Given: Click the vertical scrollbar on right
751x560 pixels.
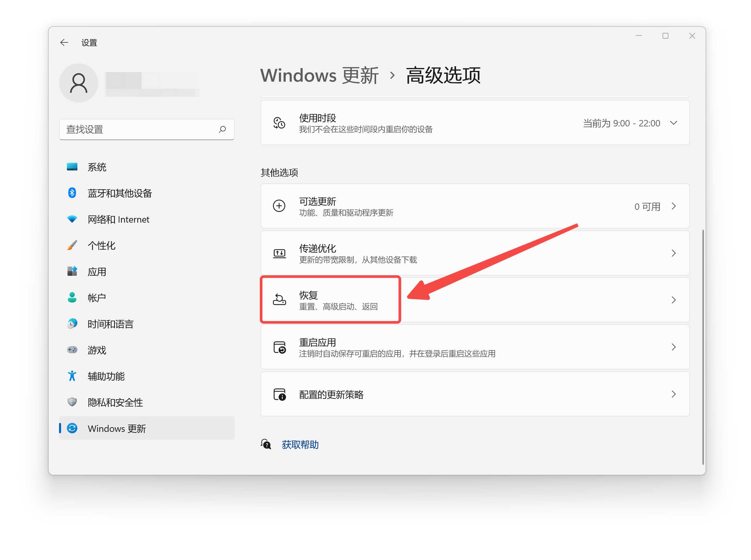Looking at the screenshot, I should [x=703, y=347].
